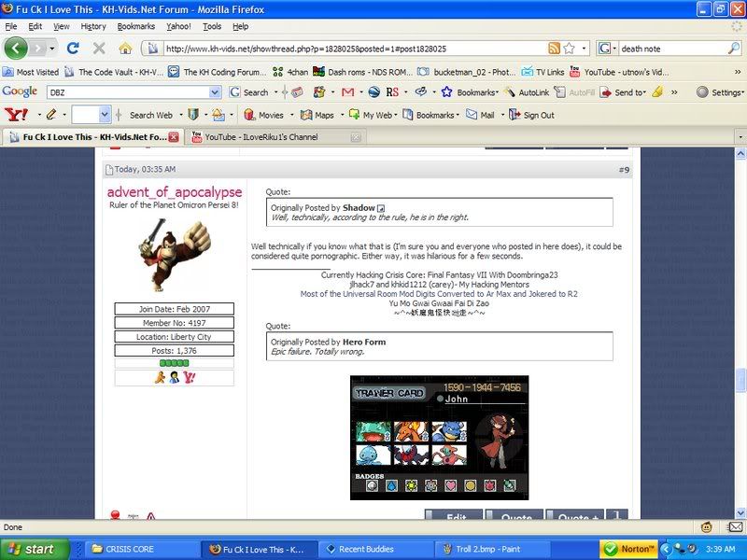Click the smiley icon in status bar
This screenshot has width=747, height=560.
[707, 527]
